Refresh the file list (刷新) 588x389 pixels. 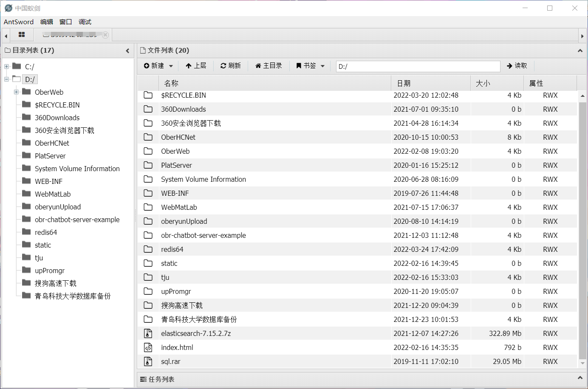pyautogui.click(x=231, y=66)
